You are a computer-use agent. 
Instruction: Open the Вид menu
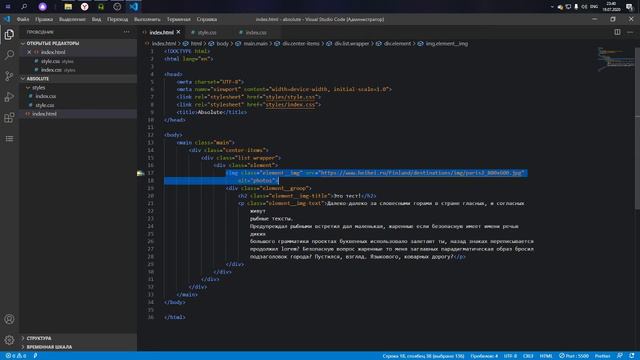[96, 19]
